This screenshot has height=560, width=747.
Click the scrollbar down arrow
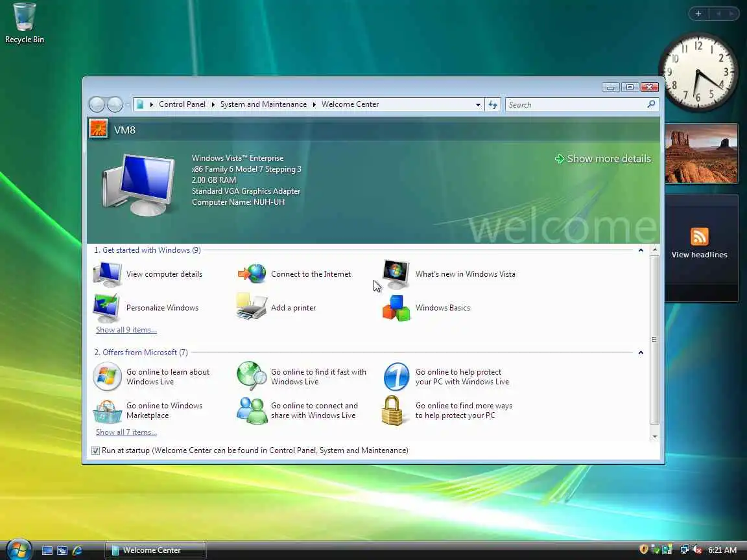tap(654, 437)
